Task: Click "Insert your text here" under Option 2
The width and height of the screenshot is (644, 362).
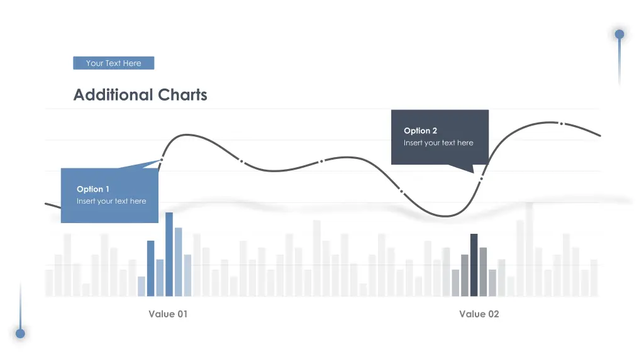Action: pos(438,143)
